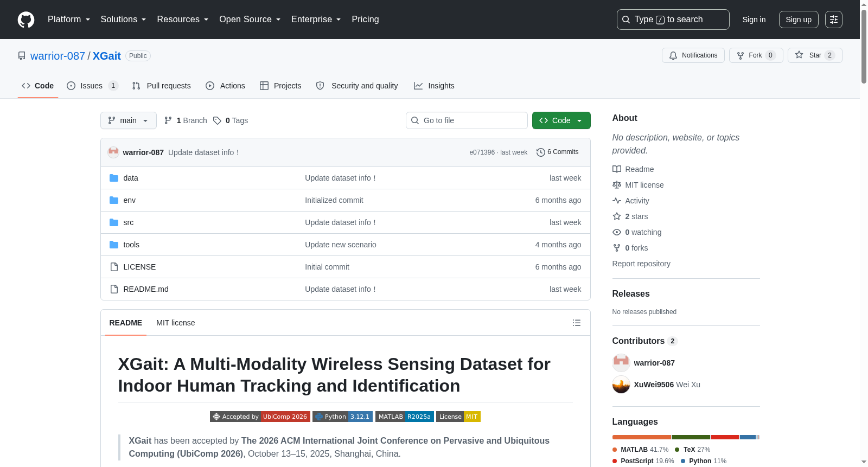Switch to the Actions tab

[226, 86]
